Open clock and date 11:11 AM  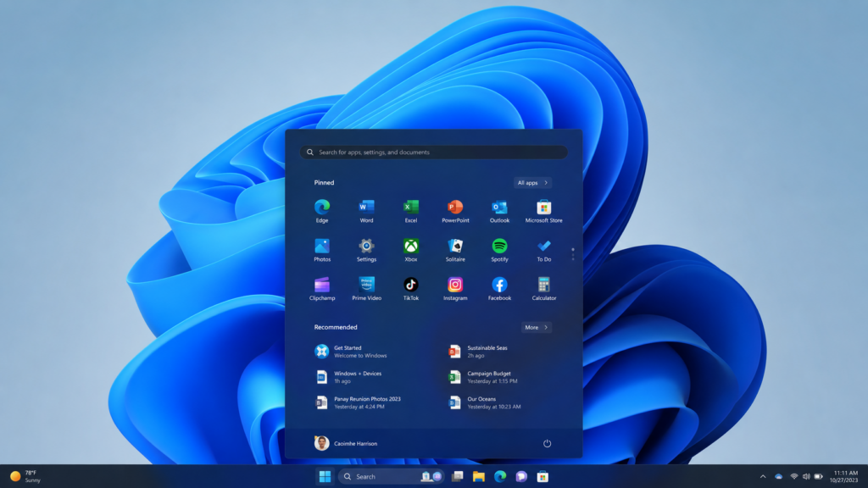[x=843, y=476]
